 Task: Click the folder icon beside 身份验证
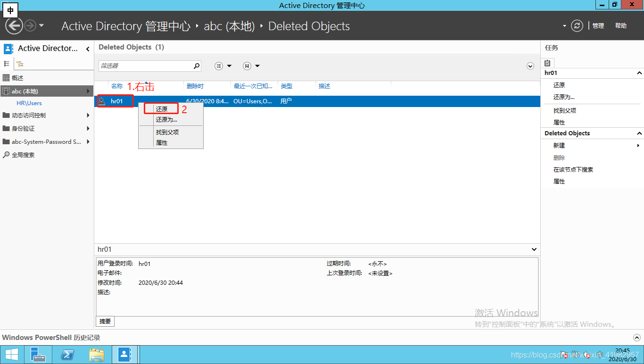coord(6,128)
